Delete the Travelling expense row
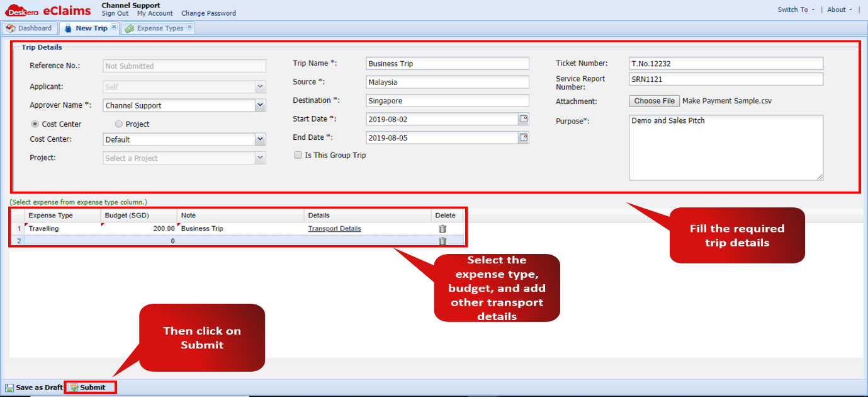 click(442, 229)
